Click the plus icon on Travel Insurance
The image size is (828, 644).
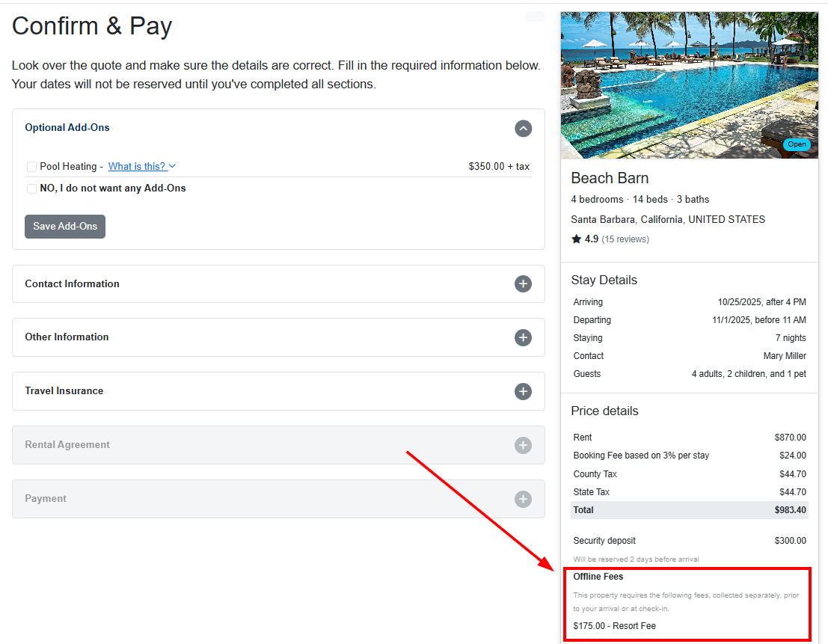coord(523,391)
